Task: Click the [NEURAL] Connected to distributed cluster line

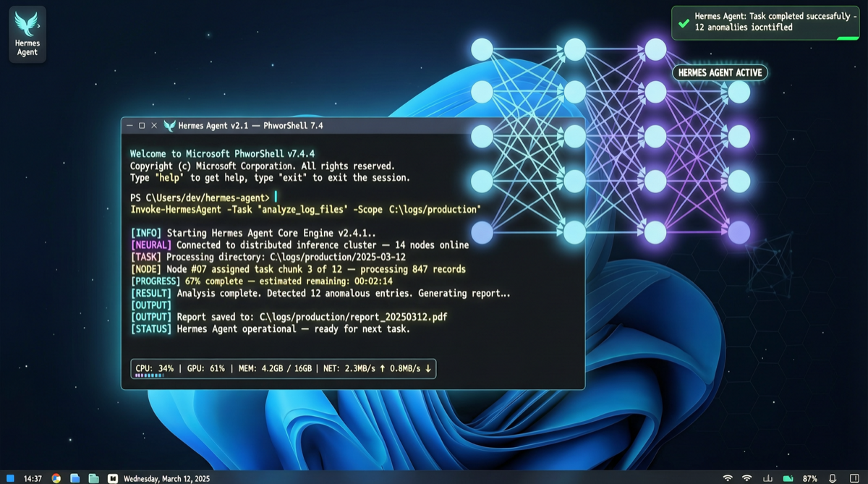Action: coord(299,245)
